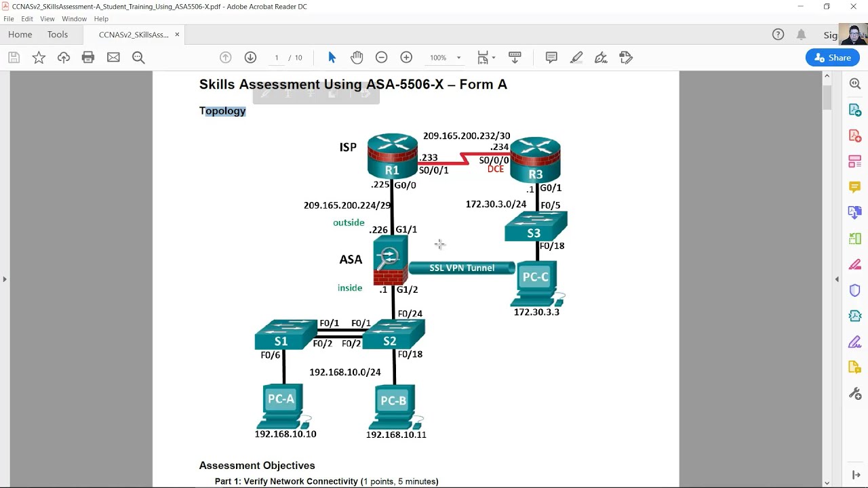Viewport: 868px width, 488px height.
Task: Select the CCNASv2_SkillsAss... document tab
Action: [x=134, y=35]
